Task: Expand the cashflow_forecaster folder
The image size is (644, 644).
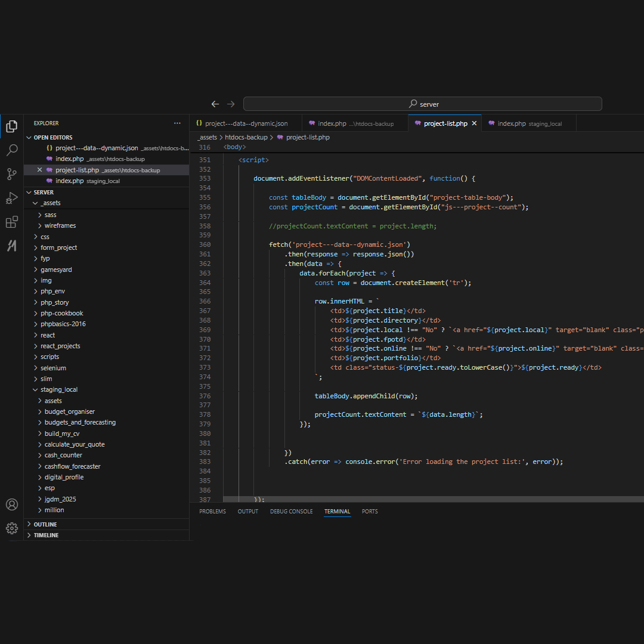Action: coord(40,466)
